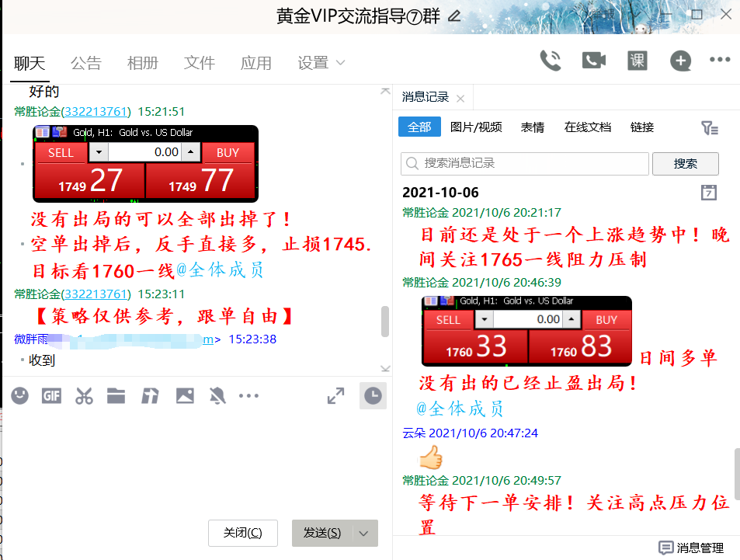Open the message filter icon
Screen dimensions: 740x560
tap(709, 127)
